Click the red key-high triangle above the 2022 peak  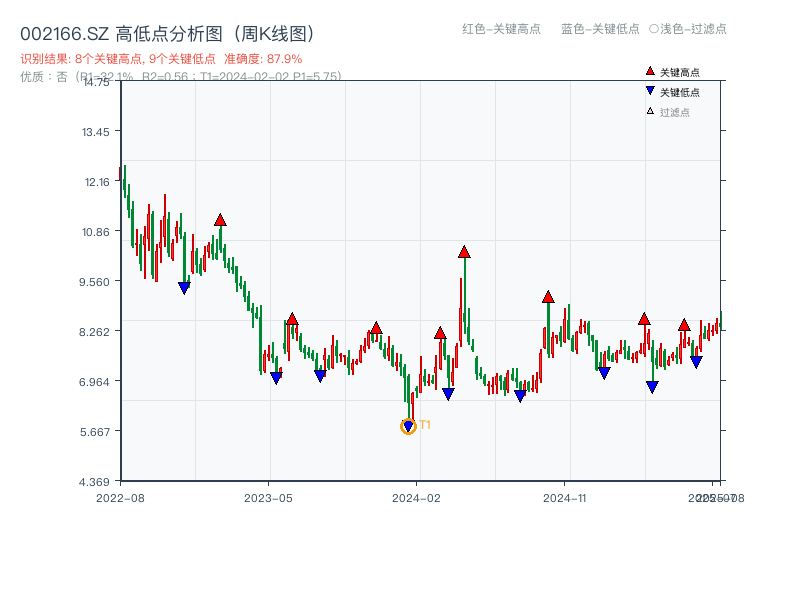pyautogui.click(x=220, y=219)
